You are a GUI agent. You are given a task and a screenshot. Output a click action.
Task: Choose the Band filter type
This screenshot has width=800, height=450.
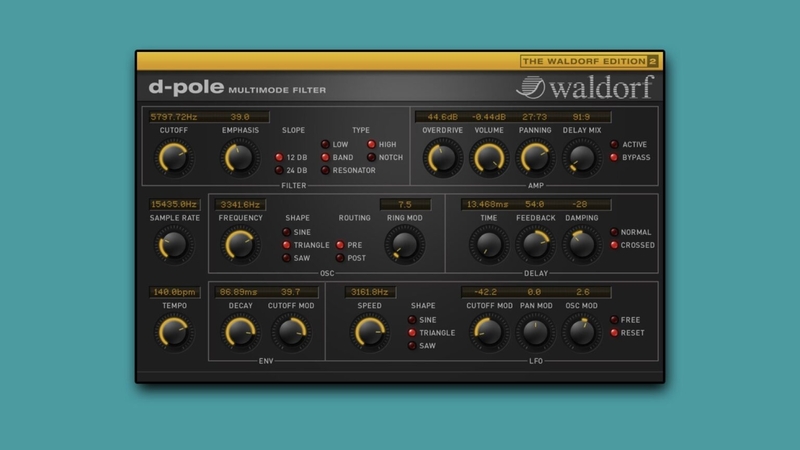tap(325, 157)
